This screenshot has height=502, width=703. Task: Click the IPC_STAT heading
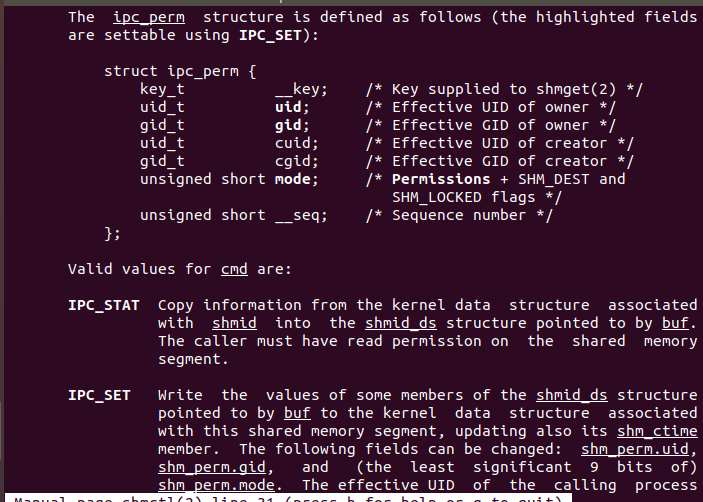(x=104, y=306)
